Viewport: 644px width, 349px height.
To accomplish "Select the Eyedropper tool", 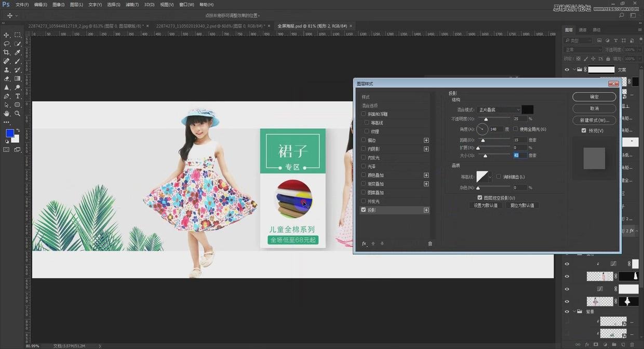I will 18,52.
